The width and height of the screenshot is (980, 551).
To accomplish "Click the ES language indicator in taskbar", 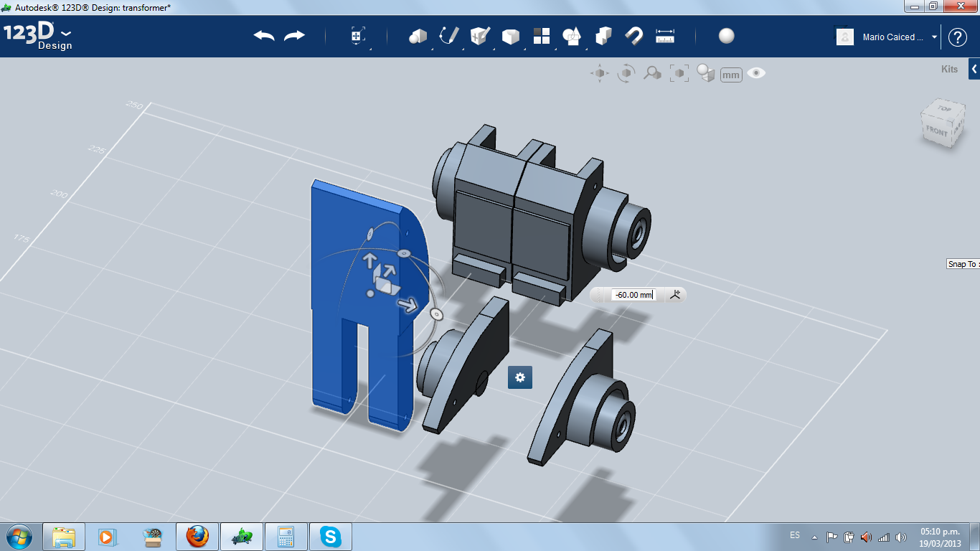I will tap(795, 535).
